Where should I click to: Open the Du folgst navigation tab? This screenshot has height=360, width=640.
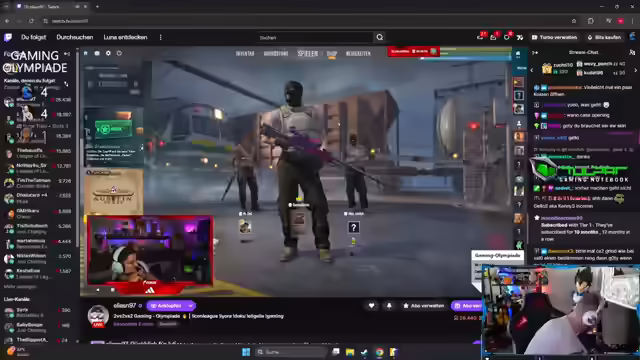coord(33,38)
